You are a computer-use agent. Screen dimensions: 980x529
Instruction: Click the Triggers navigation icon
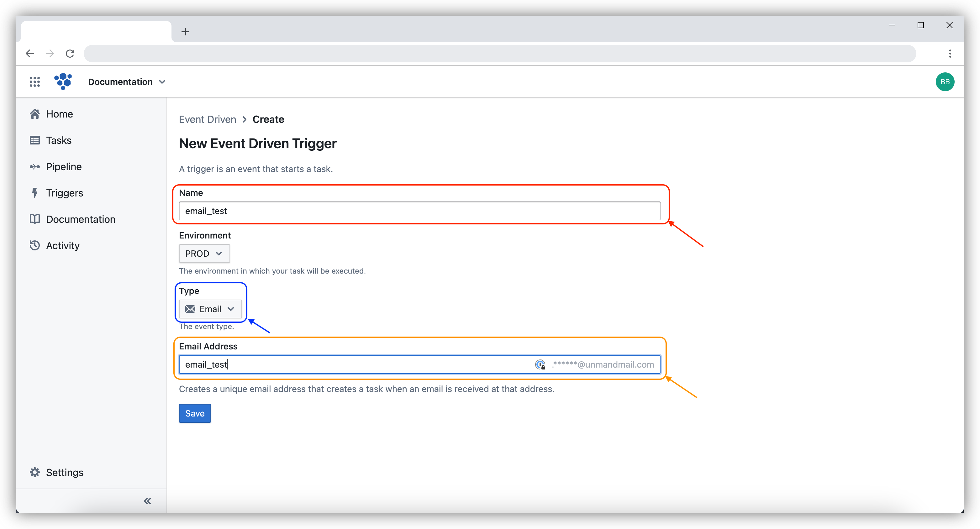tap(34, 193)
